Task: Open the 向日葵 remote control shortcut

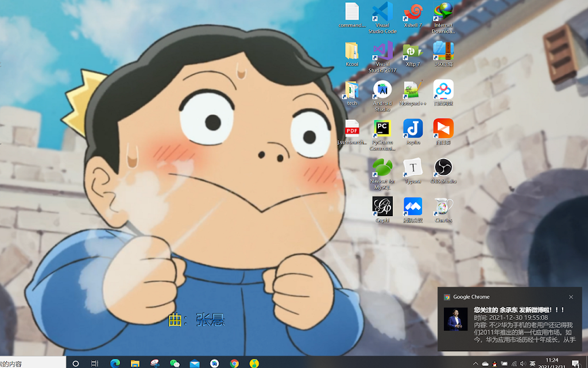Action: [x=443, y=132]
